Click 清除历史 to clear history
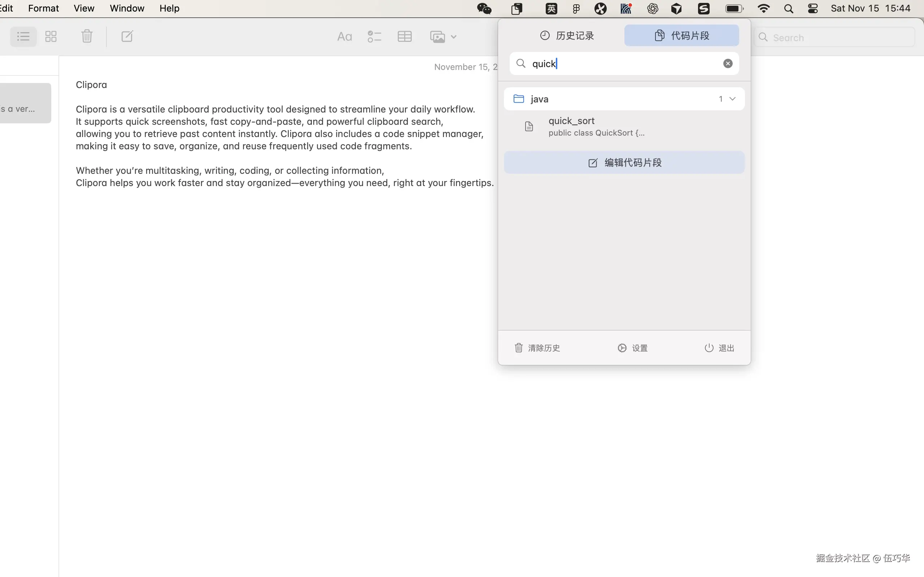This screenshot has width=924, height=577. pos(537,348)
